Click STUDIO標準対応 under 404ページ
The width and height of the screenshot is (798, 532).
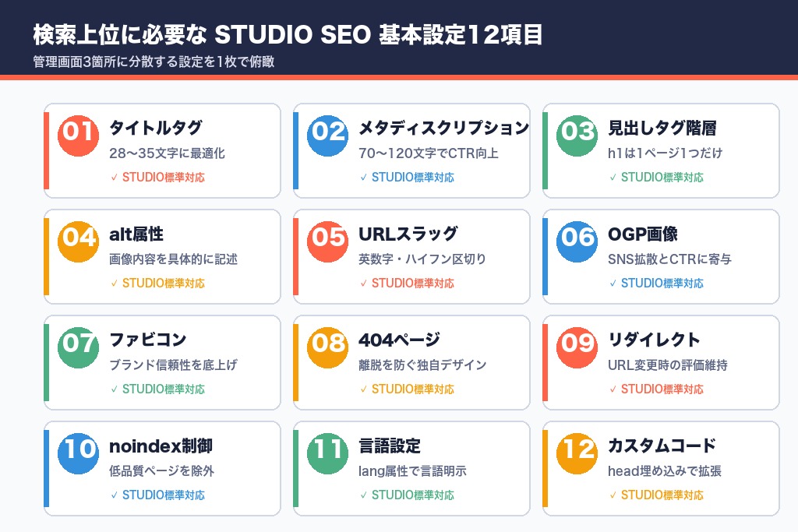[x=413, y=389]
